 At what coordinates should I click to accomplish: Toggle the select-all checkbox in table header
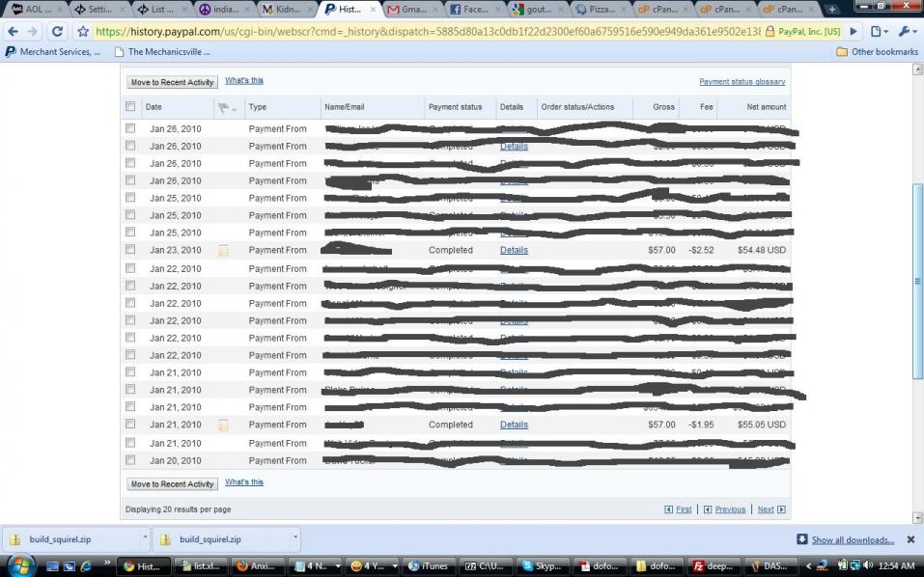pos(130,106)
